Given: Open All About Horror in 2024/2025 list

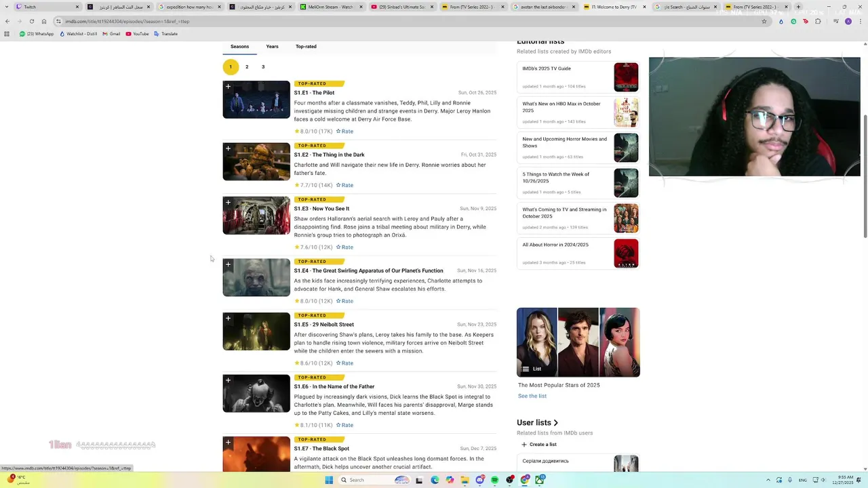Looking at the screenshot, I should click(578, 253).
